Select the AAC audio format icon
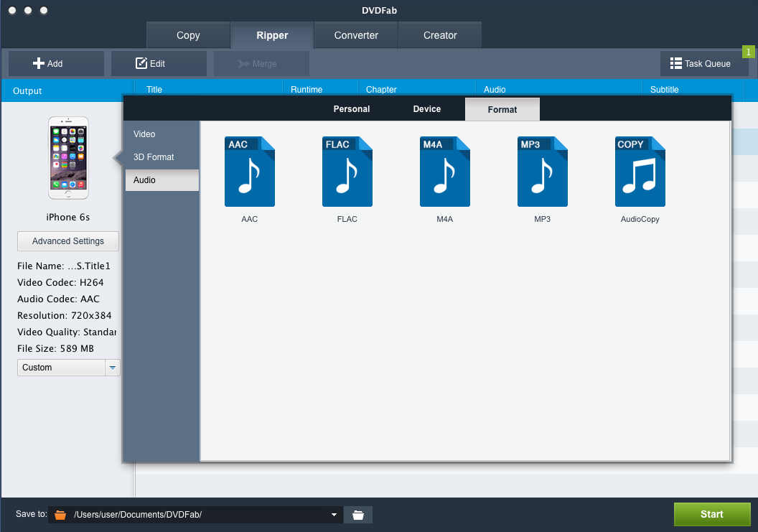 250,172
